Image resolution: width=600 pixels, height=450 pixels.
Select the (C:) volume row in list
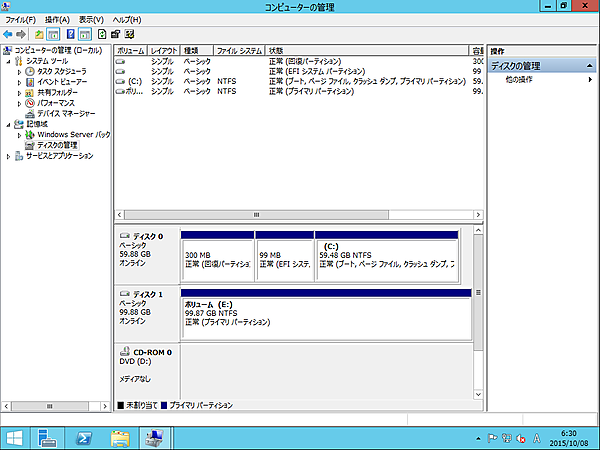[x=299, y=82]
